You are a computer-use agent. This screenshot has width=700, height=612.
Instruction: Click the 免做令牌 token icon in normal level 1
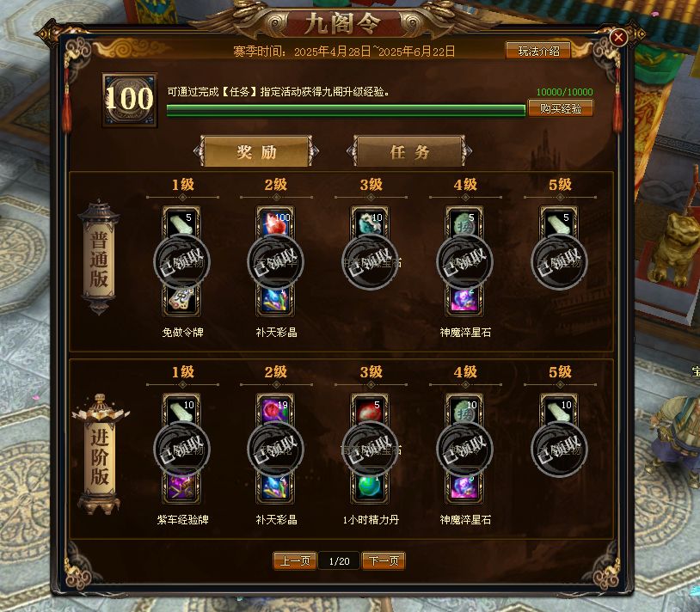point(181,301)
